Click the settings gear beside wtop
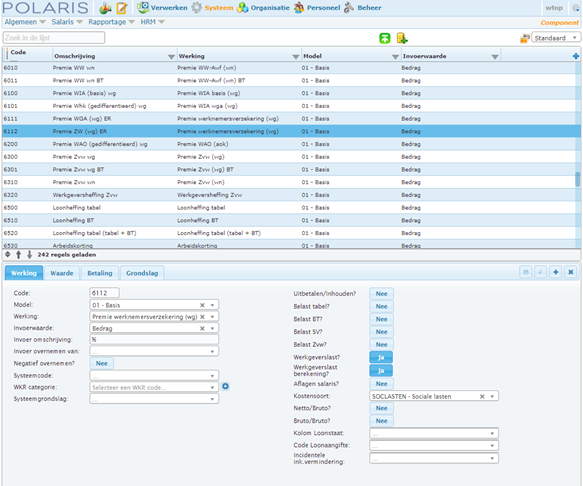 [576, 8]
